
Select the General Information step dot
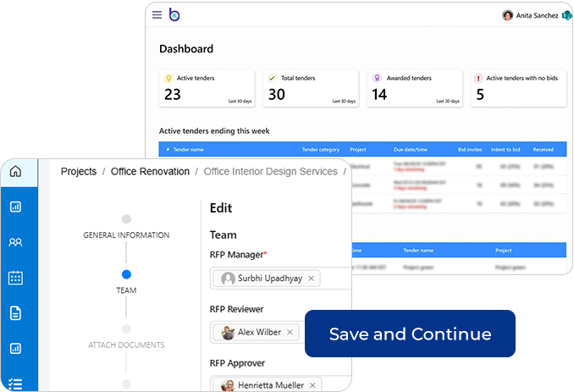pos(126,219)
